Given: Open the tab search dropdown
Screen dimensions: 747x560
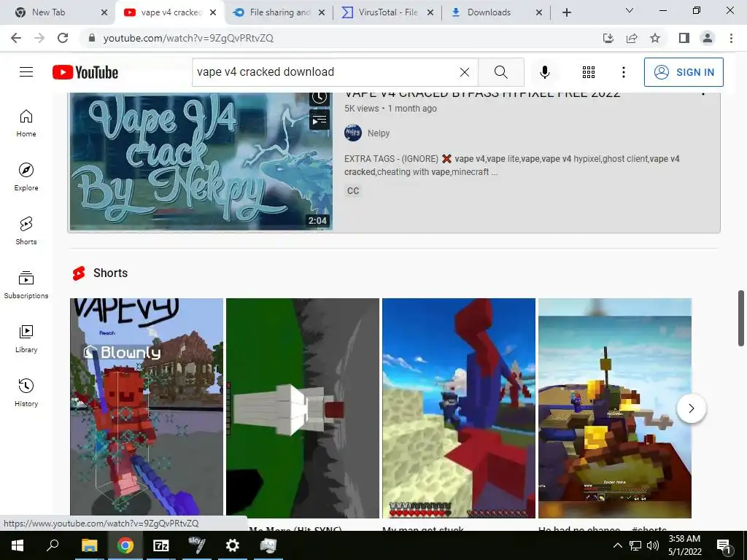Looking at the screenshot, I should click(x=630, y=10).
